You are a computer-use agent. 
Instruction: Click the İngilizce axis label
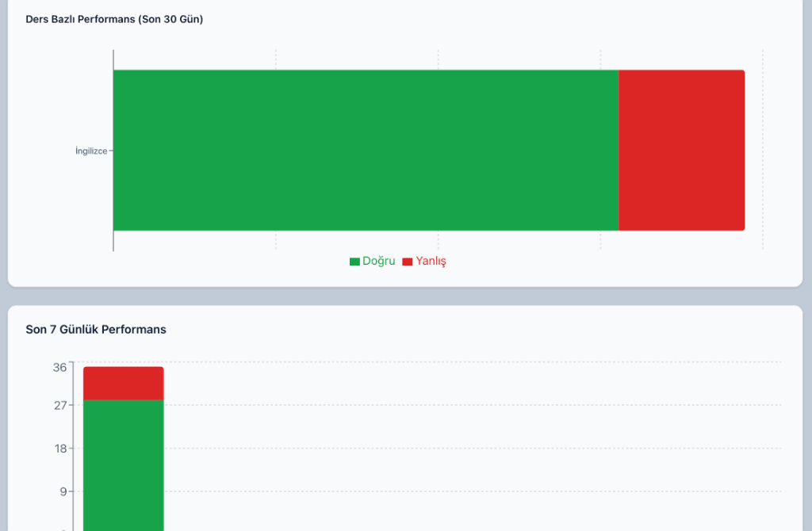pos(90,151)
